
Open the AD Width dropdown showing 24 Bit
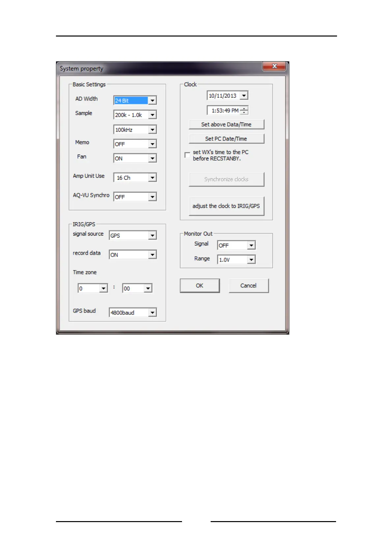pos(135,100)
